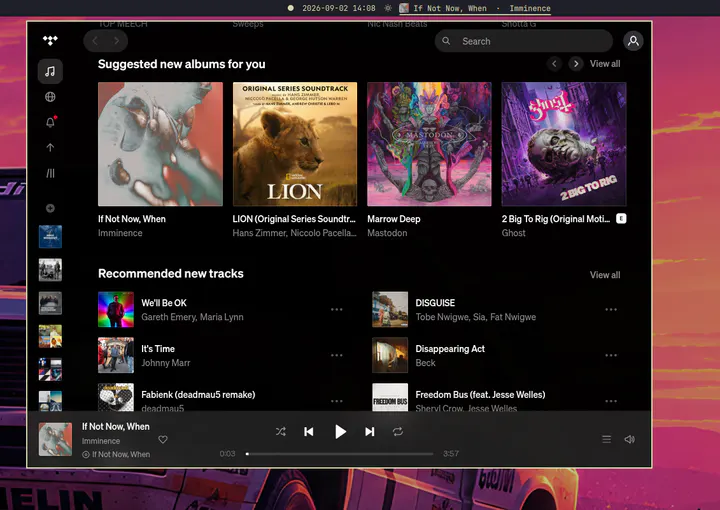The width and height of the screenshot is (720, 510).
Task: Open more options for Fabienk deadmau5 remake
Action: (337, 401)
